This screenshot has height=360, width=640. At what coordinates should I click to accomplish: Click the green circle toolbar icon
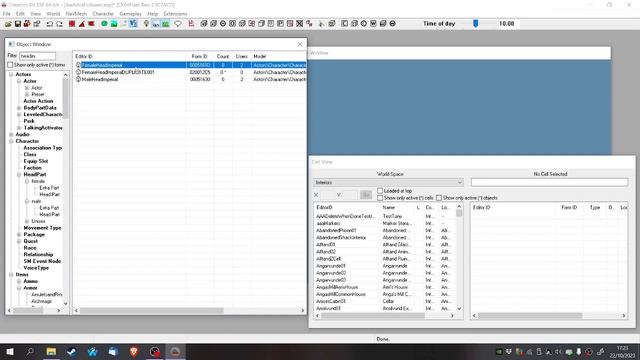tap(104, 24)
